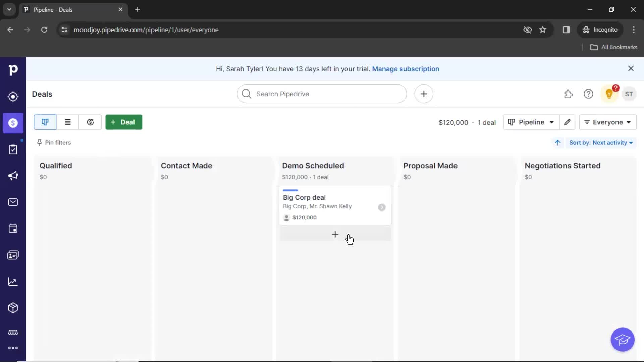644x362 pixels.
Task: Click the Proposal Made stage header
Action: pyautogui.click(x=430, y=166)
